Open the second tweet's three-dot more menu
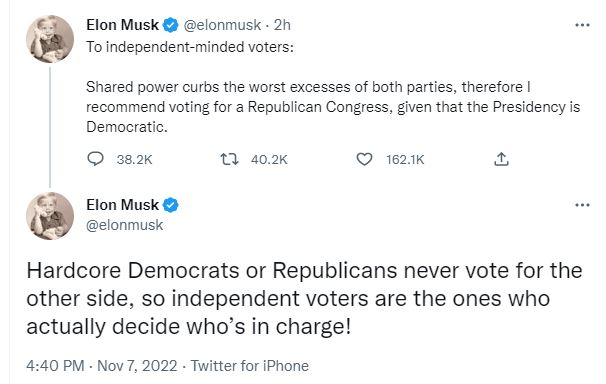Viewport: 606px width, 384px height. tap(582, 205)
